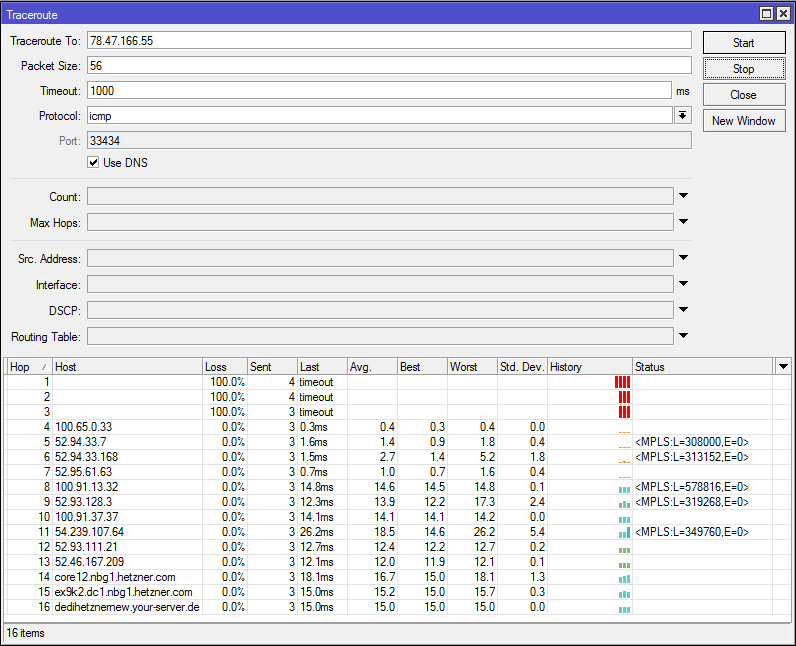Expand the Interface field arrow

[x=683, y=283]
